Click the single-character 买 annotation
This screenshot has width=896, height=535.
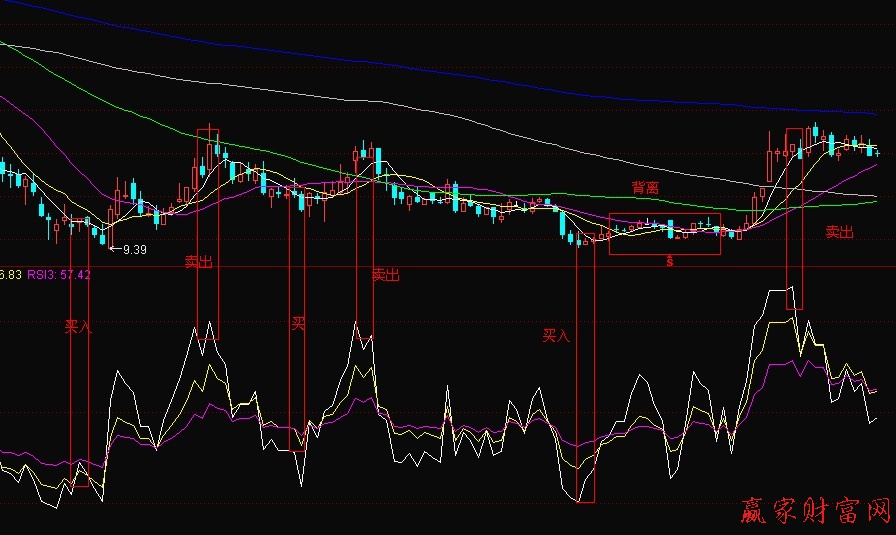point(298,323)
